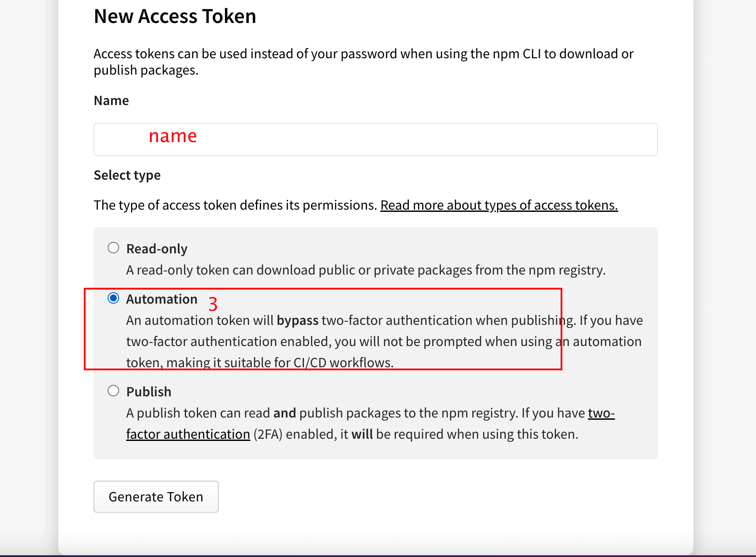Viewport: 756px width, 557px height.
Task: Click the red number 3 annotation
Action: click(213, 304)
